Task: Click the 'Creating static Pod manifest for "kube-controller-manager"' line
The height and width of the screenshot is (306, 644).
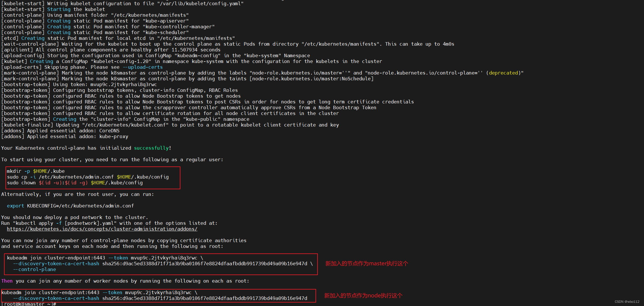Action: click(108, 27)
